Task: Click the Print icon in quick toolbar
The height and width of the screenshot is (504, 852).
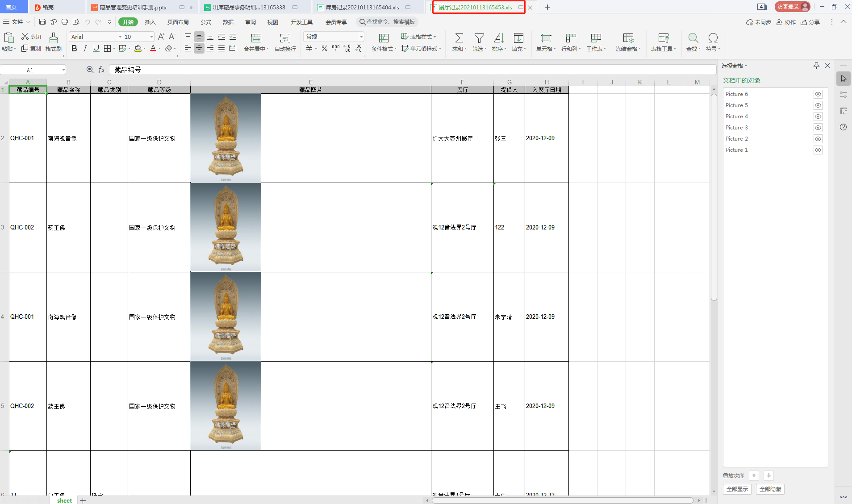Action: [65, 22]
